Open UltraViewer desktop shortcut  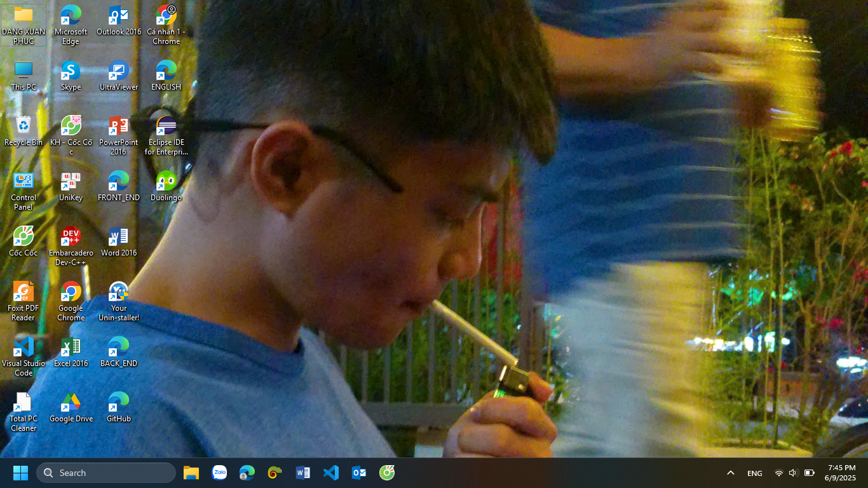[119, 76]
